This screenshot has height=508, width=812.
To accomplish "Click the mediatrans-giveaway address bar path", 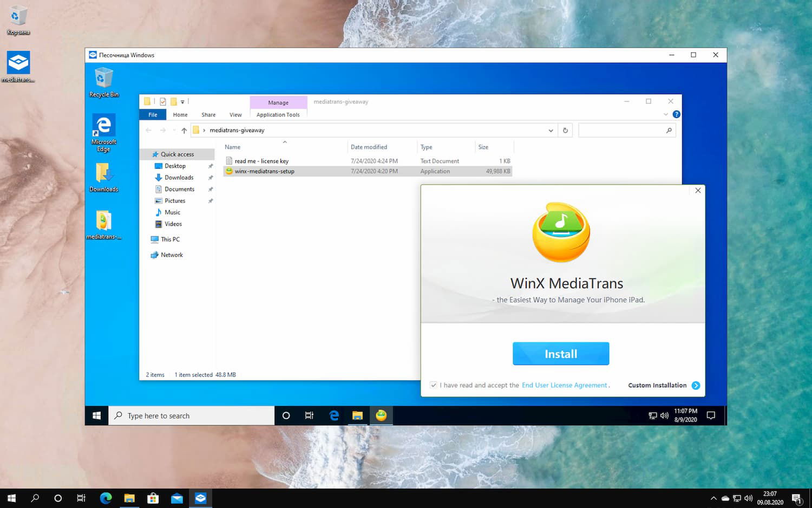I will [x=237, y=130].
